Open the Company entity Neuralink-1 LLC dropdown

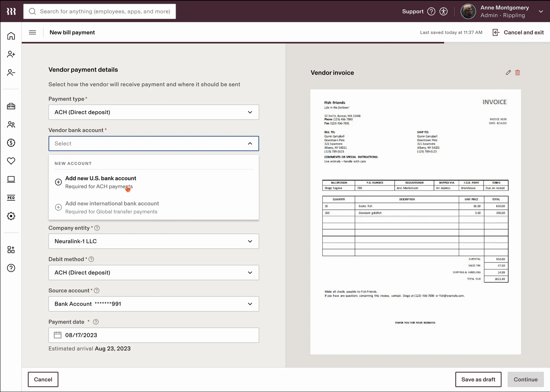tap(154, 241)
